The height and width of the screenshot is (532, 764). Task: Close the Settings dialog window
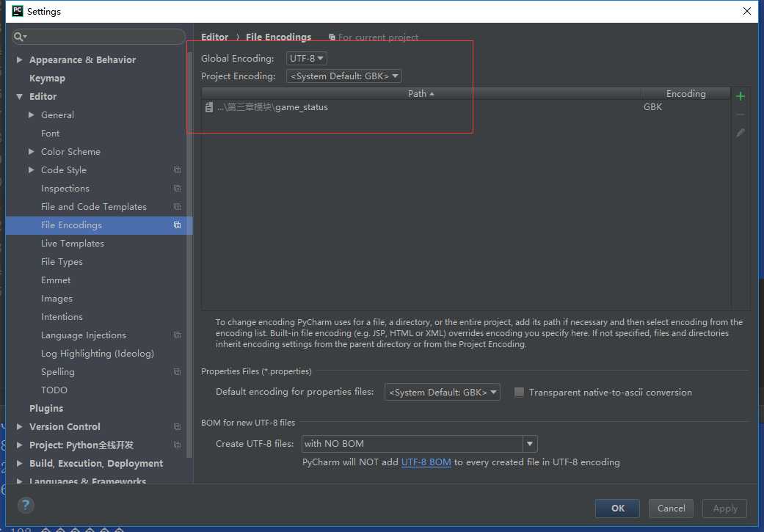pyautogui.click(x=746, y=11)
